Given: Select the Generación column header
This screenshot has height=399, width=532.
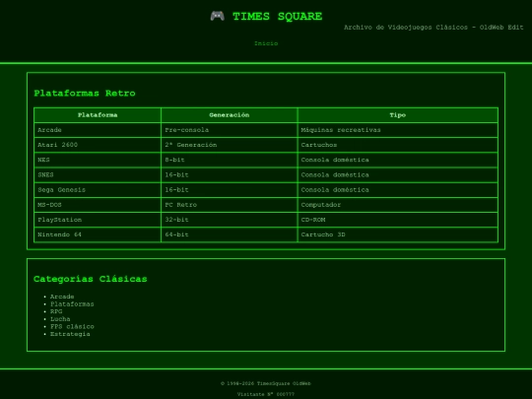Looking at the screenshot, I should click(x=229, y=115).
